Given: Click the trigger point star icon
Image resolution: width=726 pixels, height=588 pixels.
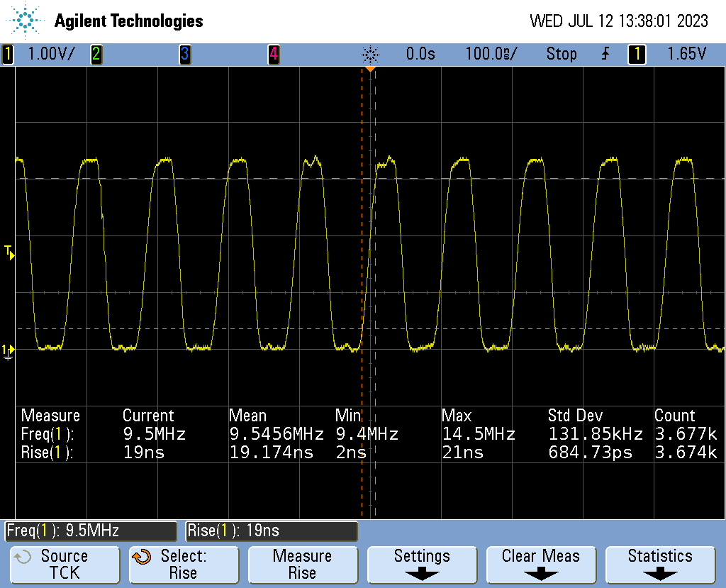Looking at the screenshot, I should tap(370, 55).
